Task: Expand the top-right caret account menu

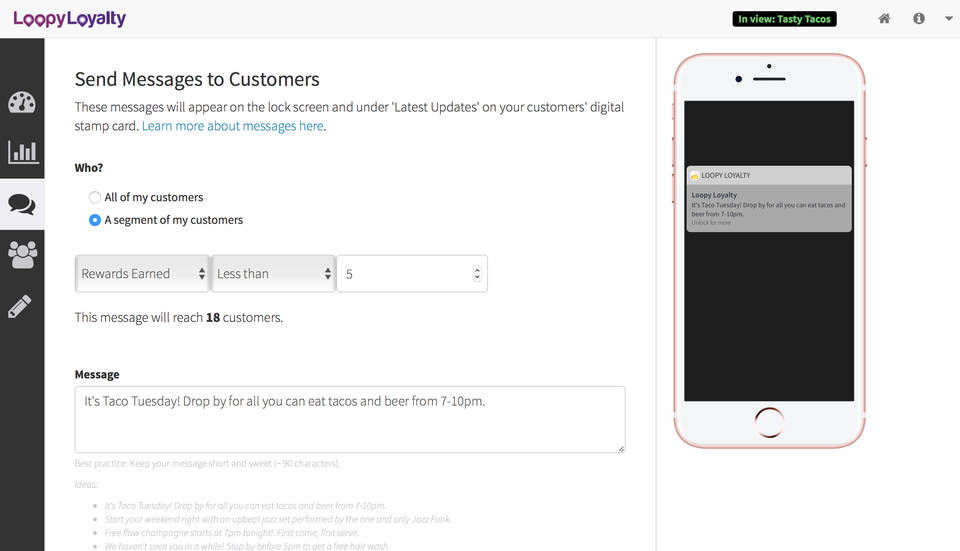Action: tap(948, 19)
